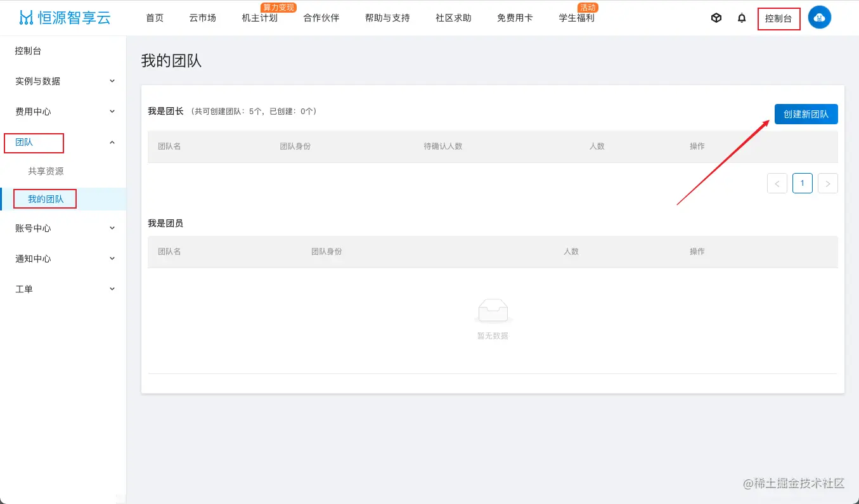Open 帮助与支持 in the top navigation
Screen dimensions: 859x504
tap(387, 18)
